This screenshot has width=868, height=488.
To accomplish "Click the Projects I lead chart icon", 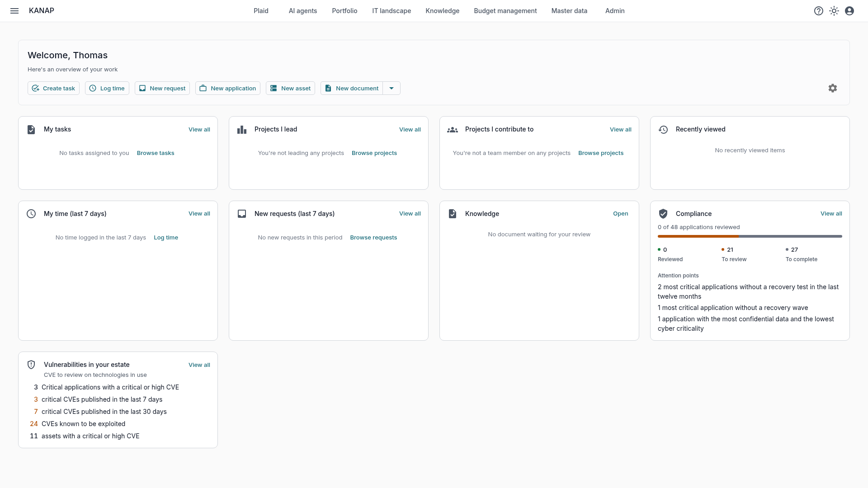I will pos(242,130).
